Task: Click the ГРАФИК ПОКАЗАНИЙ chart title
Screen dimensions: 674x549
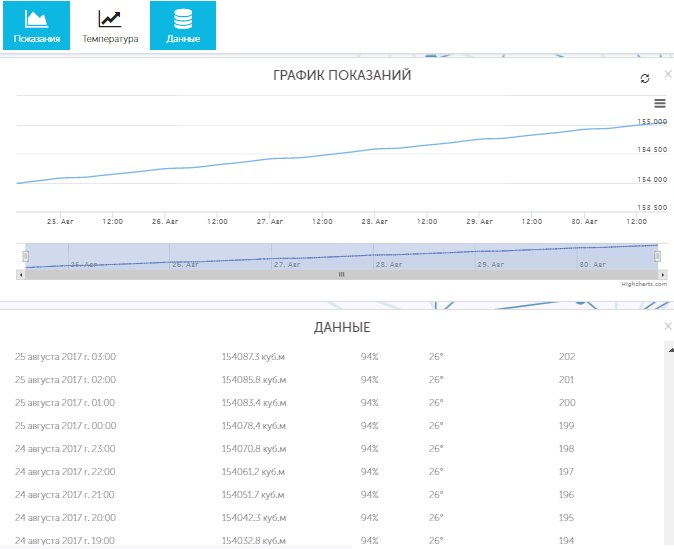Action: [342, 75]
